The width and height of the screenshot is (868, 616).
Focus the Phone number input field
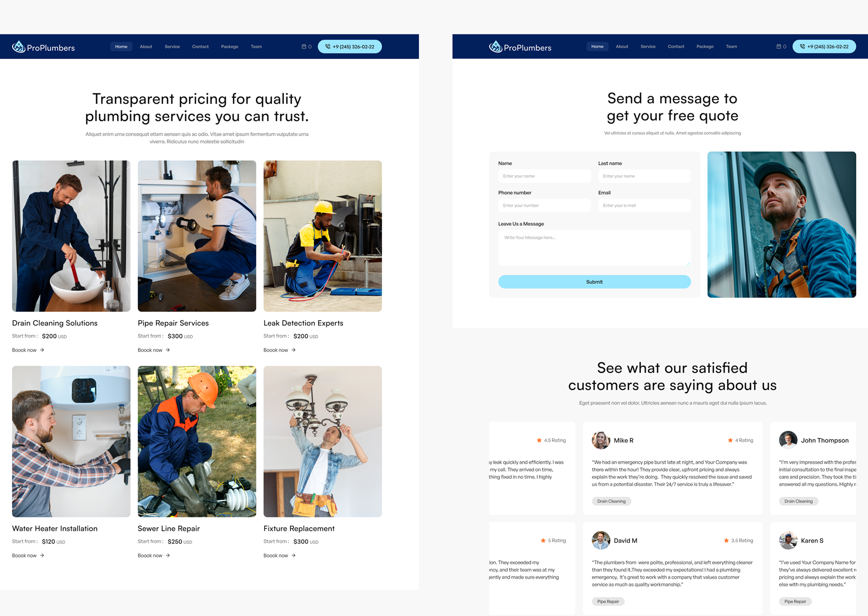tap(544, 205)
